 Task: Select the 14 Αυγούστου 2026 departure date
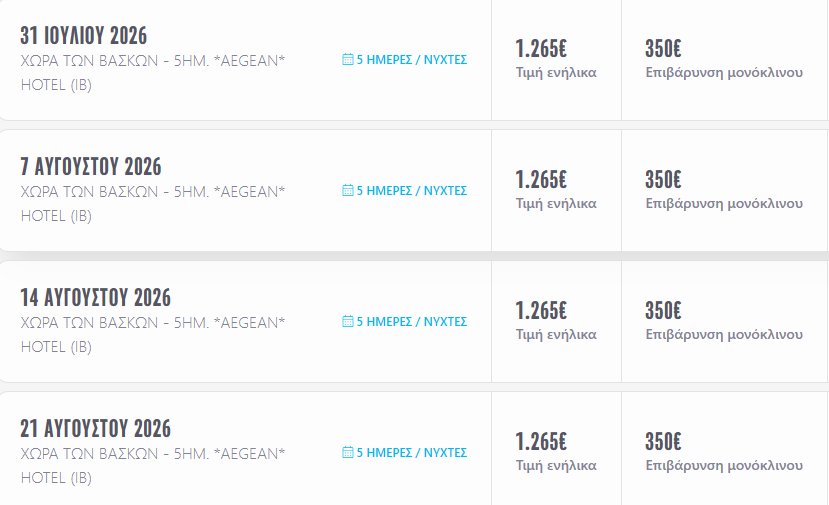coord(95,298)
